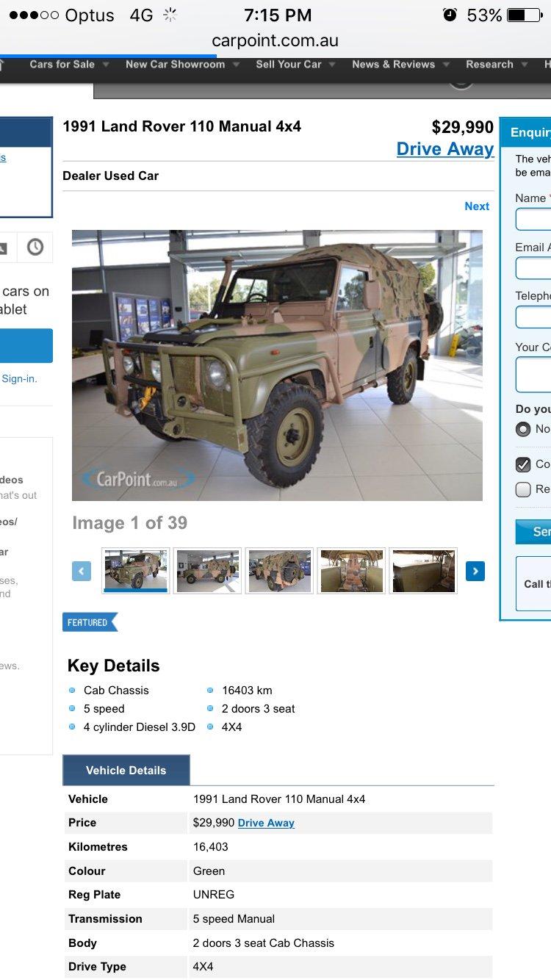
Task: Select the Vehicle Details tab
Action: coord(126,770)
